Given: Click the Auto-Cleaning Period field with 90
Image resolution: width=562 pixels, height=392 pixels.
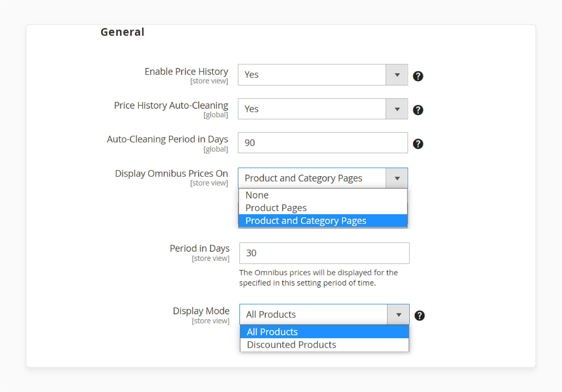Looking at the screenshot, I should [323, 143].
